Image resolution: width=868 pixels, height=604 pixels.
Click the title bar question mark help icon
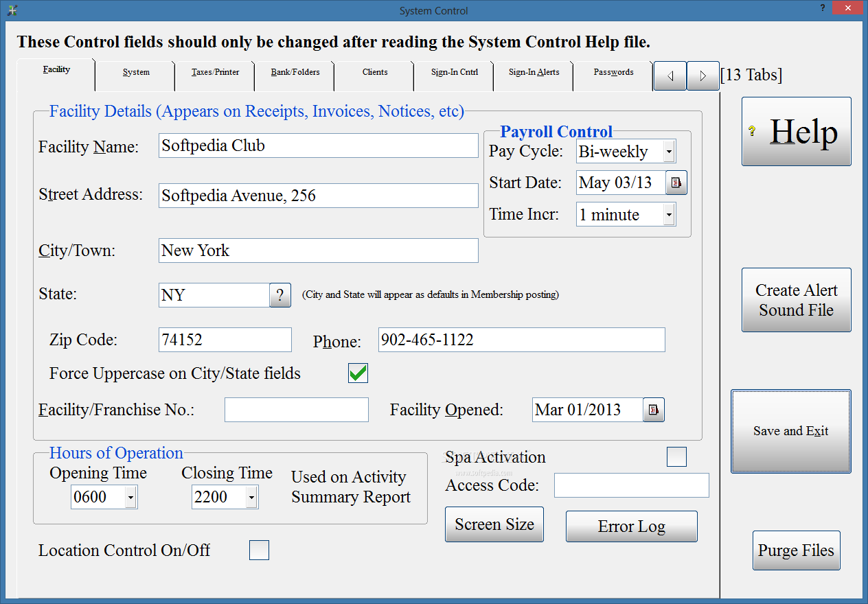click(822, 8)
